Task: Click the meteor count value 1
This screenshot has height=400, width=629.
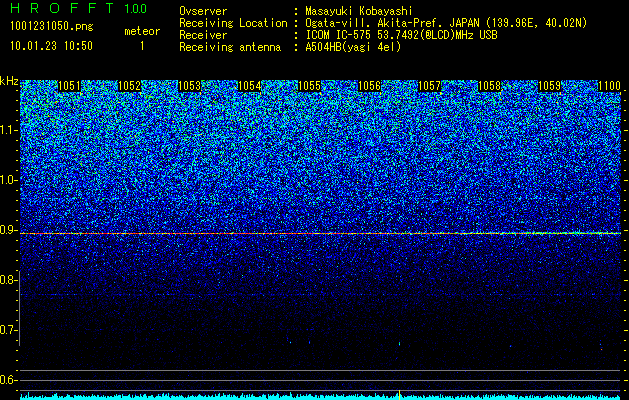Action: (142, 46)
